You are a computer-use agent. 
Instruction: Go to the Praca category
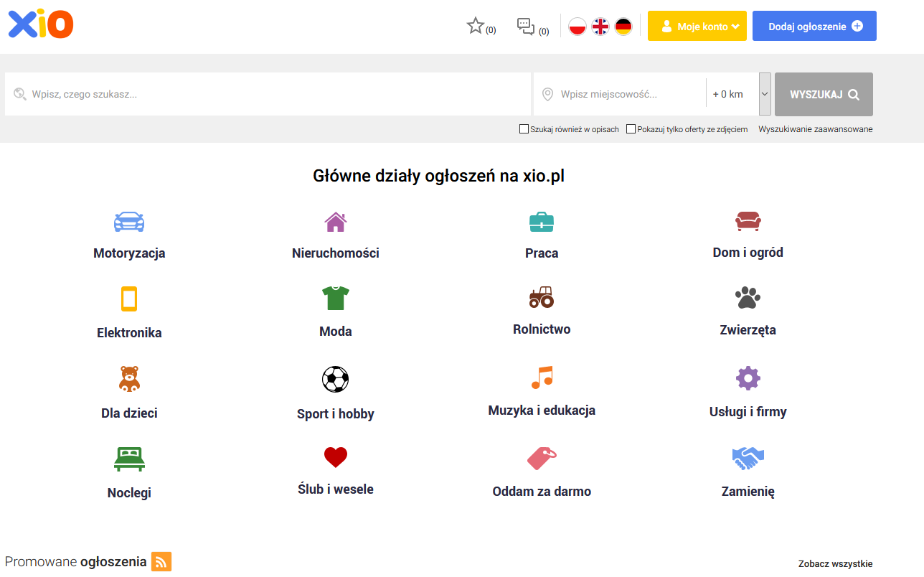pyautogui.click(x=542, y=253)
